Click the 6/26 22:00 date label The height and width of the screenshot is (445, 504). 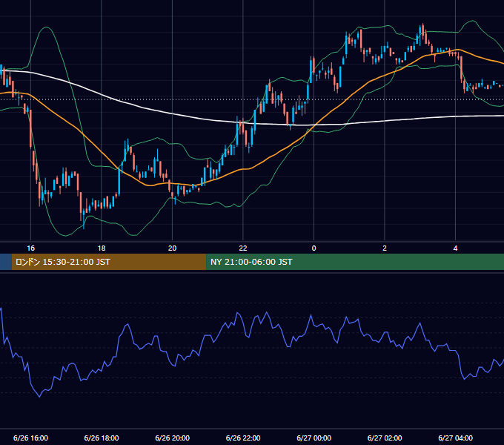click(243, 438)
